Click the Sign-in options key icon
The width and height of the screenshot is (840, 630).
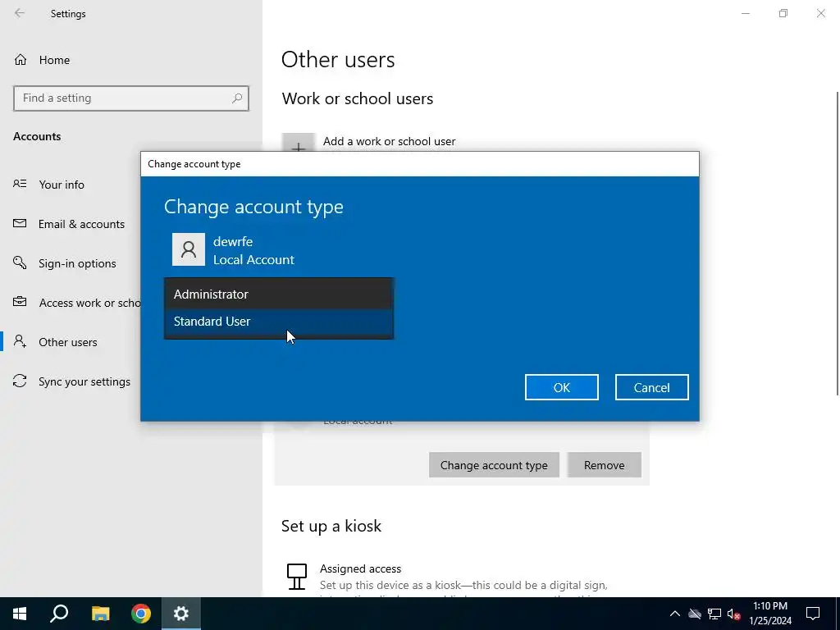coord(20,262)
